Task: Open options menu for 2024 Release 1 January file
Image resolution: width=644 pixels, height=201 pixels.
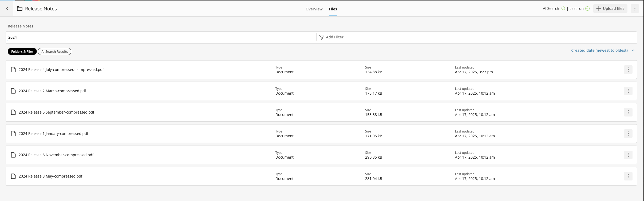Action: pyautogui.click(x=628, y=134)
